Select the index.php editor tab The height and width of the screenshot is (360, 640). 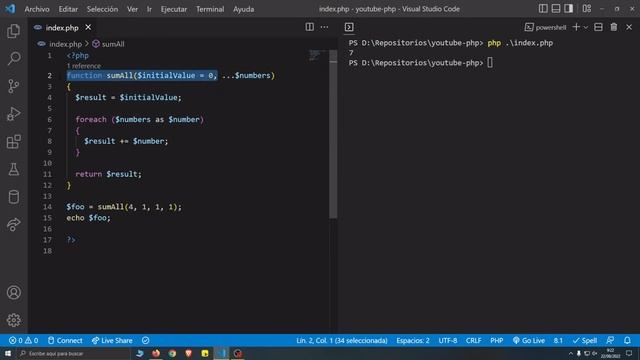pos(62,27)
